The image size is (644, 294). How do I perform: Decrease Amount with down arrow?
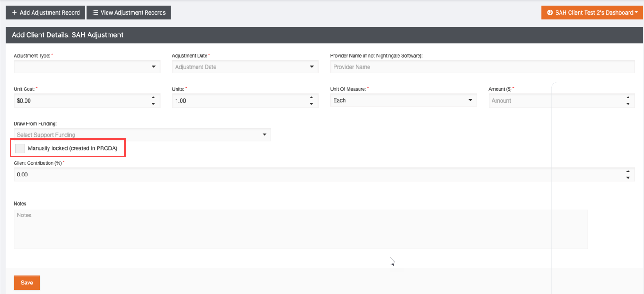(628, 104)
